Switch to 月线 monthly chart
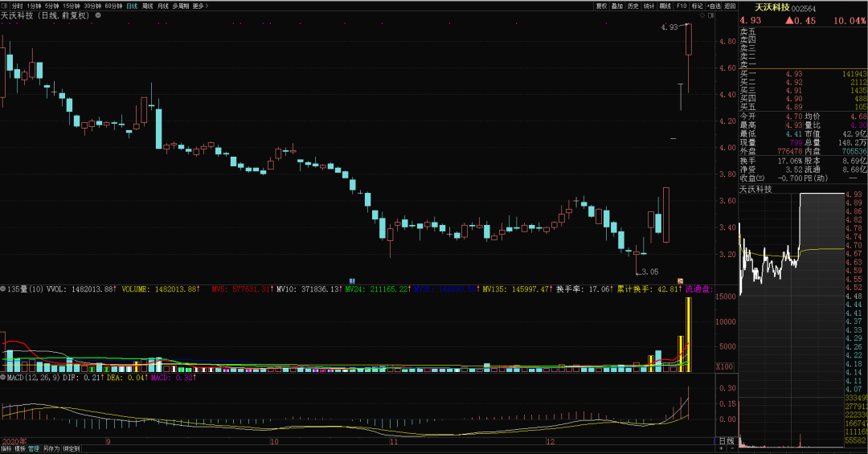This screenshot has height=454, width=868. pos(162,6)
